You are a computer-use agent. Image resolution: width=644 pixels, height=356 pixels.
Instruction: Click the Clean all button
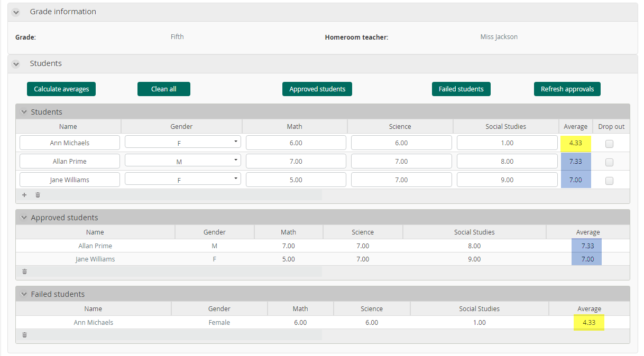click(163, 89)
